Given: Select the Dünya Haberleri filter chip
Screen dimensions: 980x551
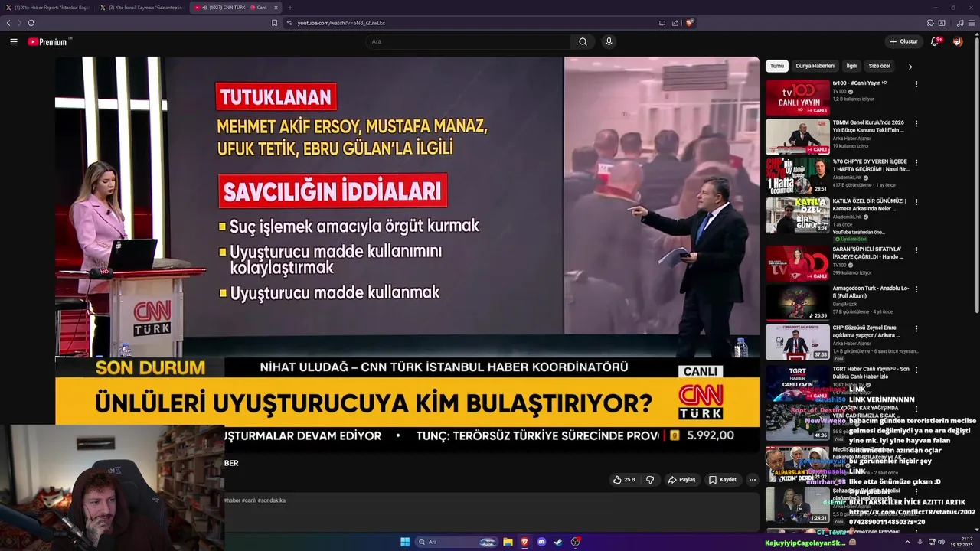Looking at the screenshot, I should tap(815, 67).
